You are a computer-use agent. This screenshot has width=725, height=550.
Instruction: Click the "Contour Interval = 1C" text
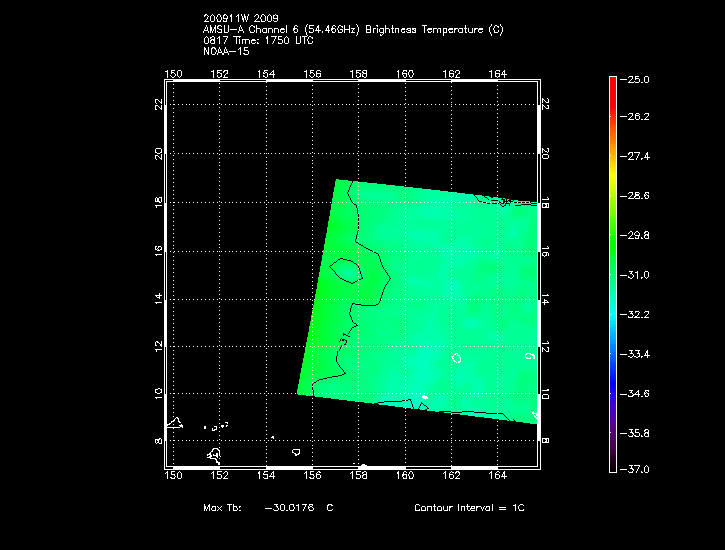coord(469,508)
